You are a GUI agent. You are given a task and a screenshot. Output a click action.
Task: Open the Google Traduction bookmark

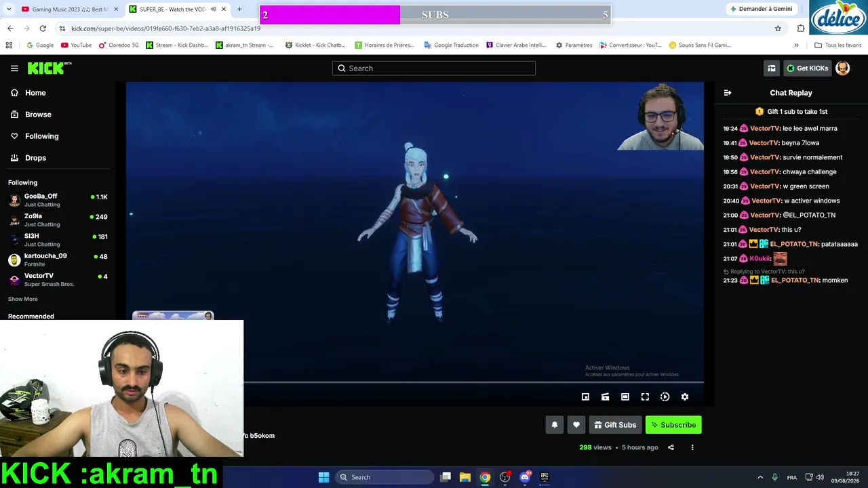point(451,45)
